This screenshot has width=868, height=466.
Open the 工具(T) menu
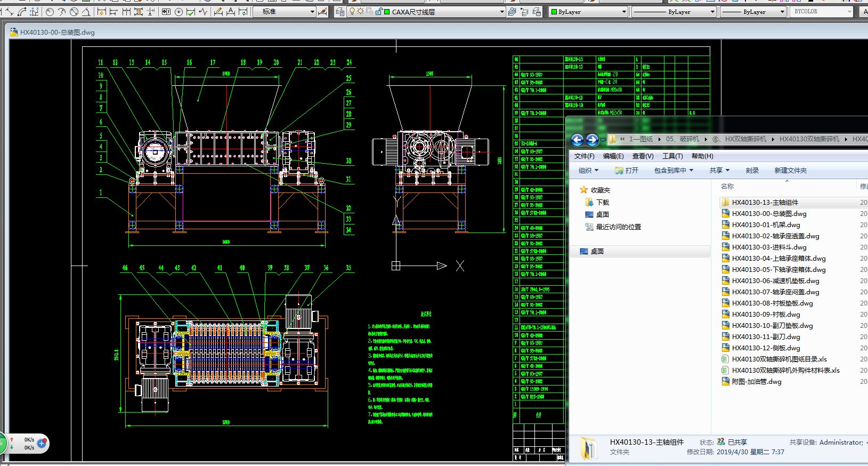672,156
